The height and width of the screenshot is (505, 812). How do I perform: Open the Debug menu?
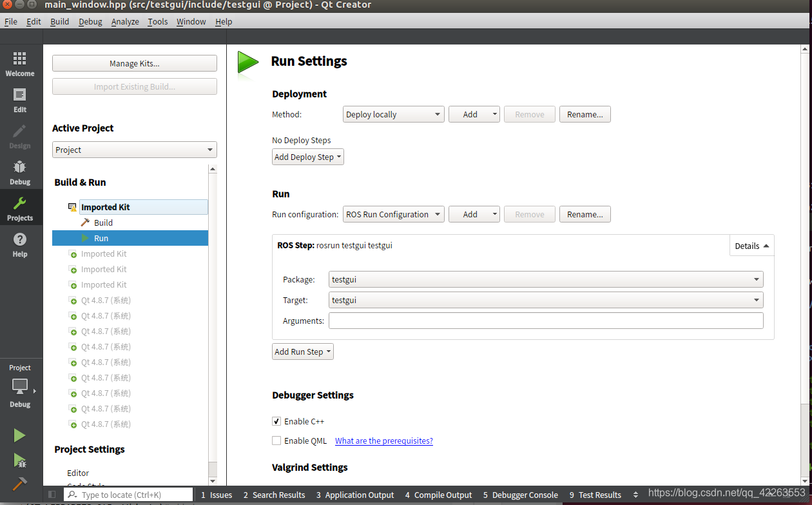pos(90,21)
